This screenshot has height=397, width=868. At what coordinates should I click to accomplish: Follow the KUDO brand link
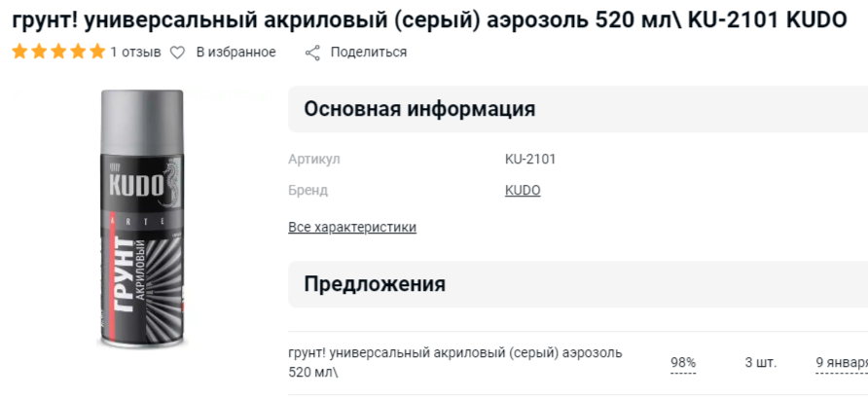click(523, 191)
